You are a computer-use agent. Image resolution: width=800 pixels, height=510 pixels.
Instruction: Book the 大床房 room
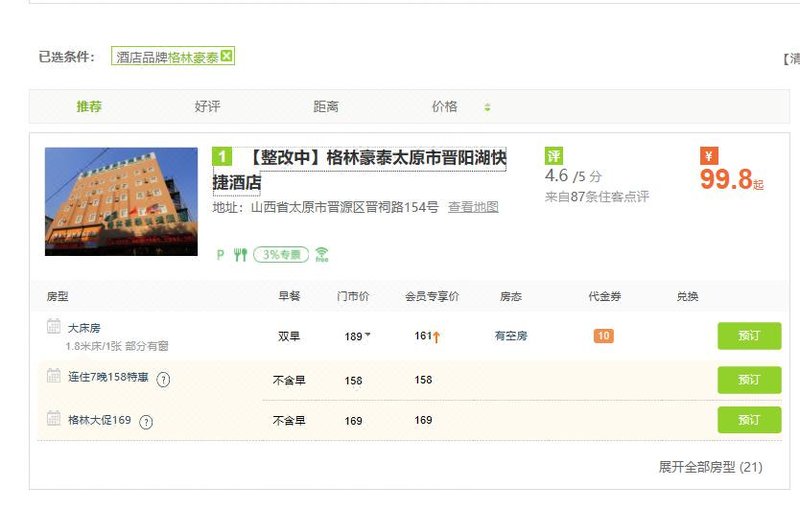click(x=749, y=336)
